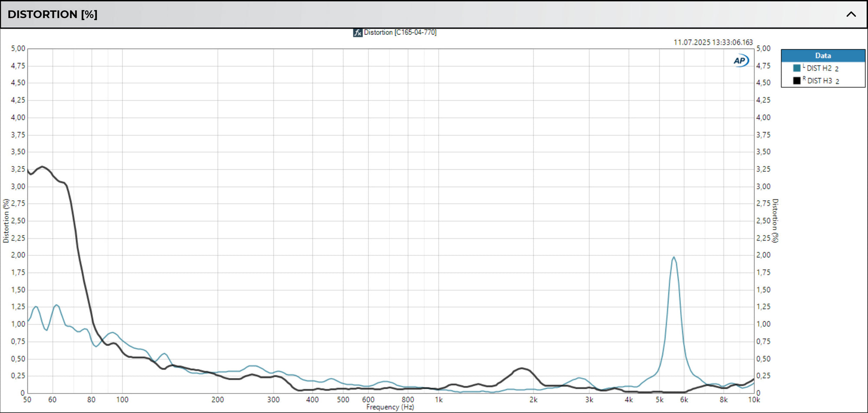This screenshot has width=868, height=413.
Task: Click the AP logo on the graph
Action: 740,61
